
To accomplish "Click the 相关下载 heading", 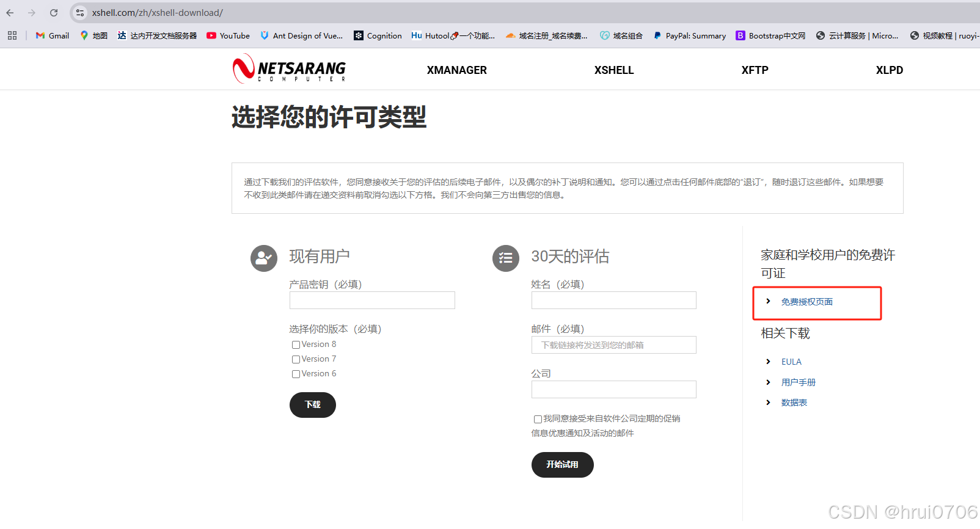I will tap(785, 334).
